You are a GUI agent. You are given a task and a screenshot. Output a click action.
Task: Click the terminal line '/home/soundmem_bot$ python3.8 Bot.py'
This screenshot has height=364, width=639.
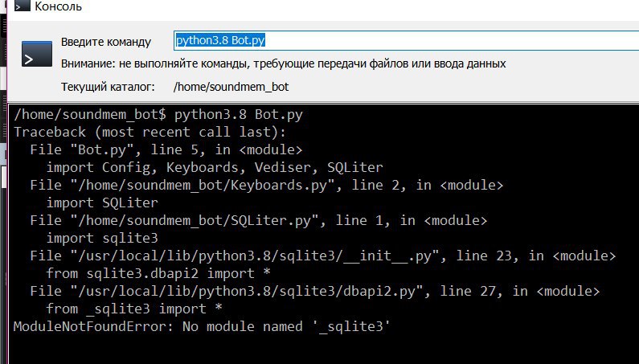(158, 115)
